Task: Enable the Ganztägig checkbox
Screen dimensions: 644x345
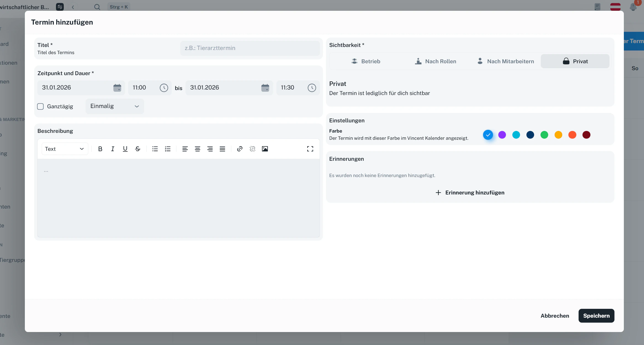Action: pos(41,106)
